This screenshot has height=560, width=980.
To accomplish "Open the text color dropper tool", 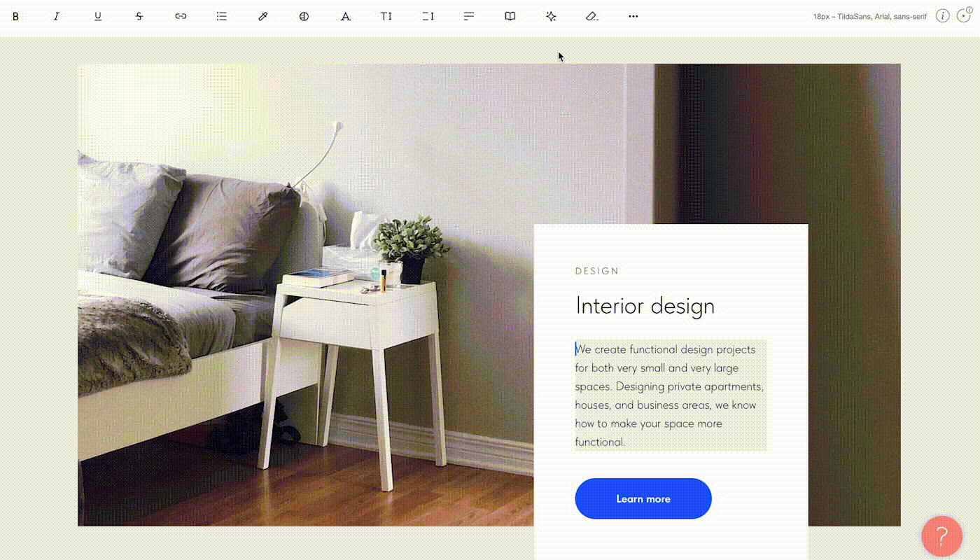I will pyautogui.click(x=263, y=16).
